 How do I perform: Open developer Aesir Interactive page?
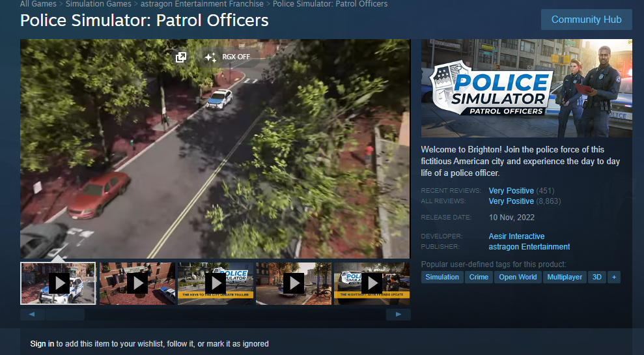tap(516, 236)
